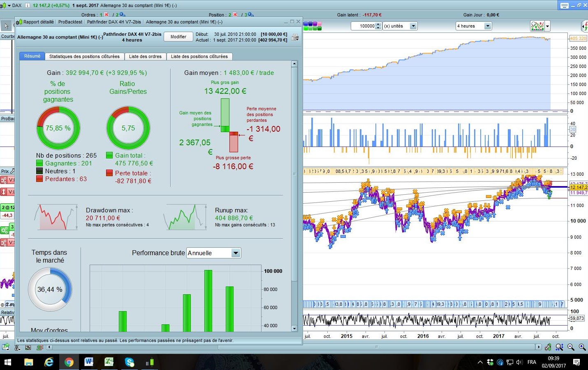Click the first bottom-left chart tool icon
The height and width of the screenshot is (370, 588).
click(x=5, y=347)
